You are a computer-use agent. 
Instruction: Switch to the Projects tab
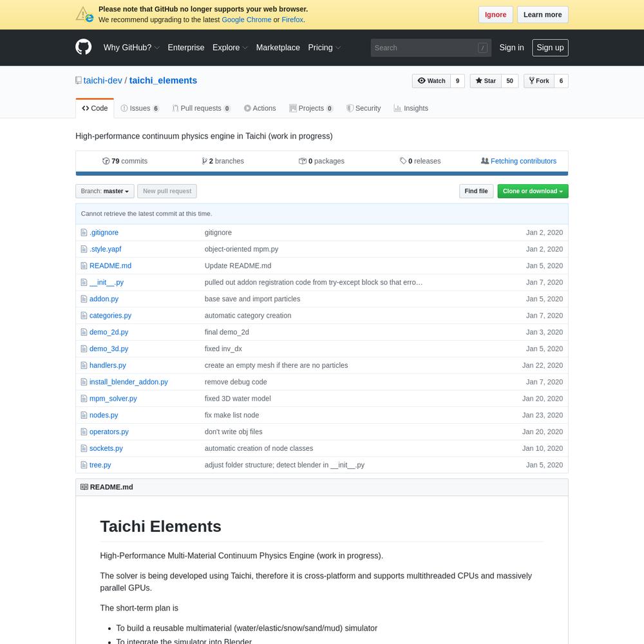click(x=311, y=108)
